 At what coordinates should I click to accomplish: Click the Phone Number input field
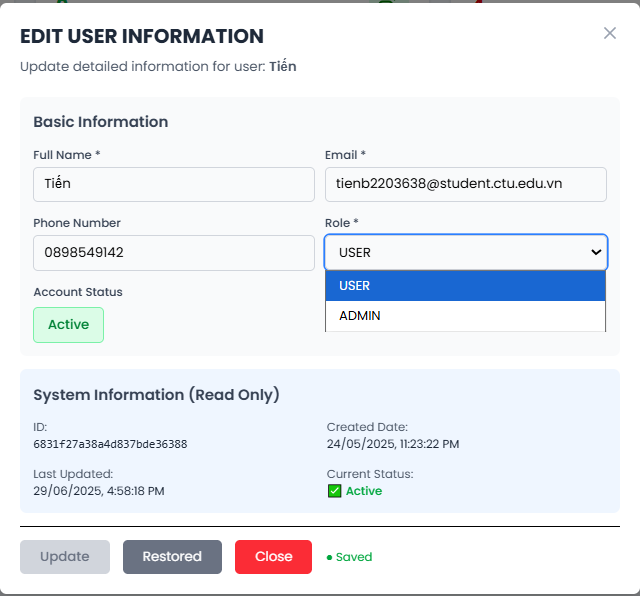pos(174,253)
